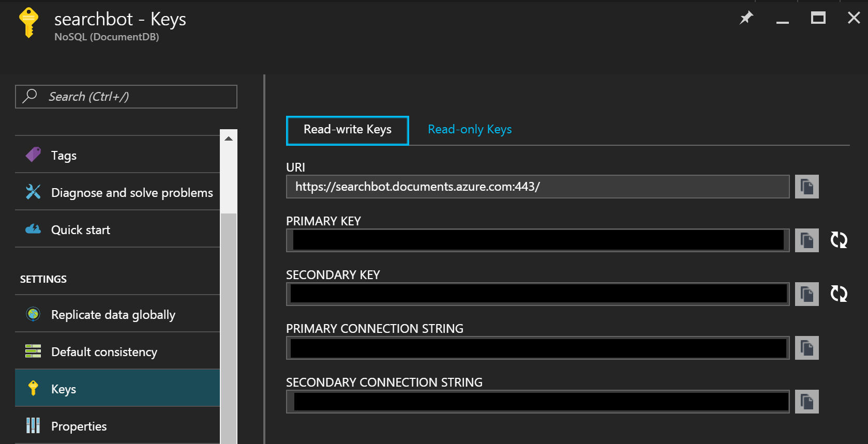Click the Tags purple tag icon

(x=33, y=155)
